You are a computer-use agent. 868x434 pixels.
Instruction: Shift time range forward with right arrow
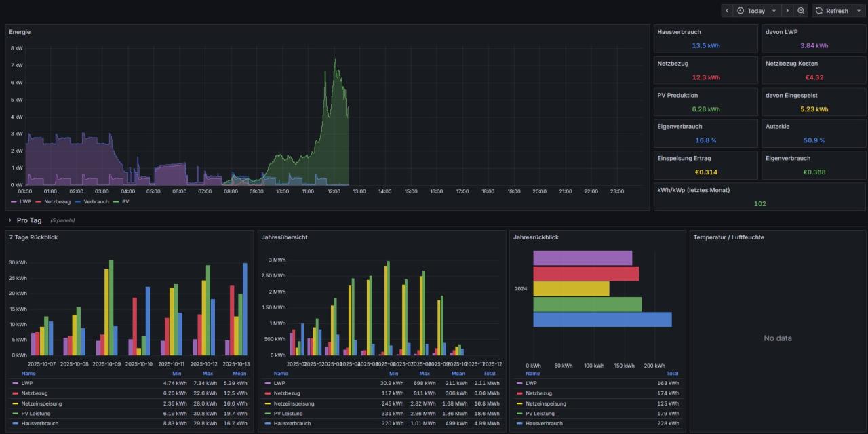click(787, 11)
